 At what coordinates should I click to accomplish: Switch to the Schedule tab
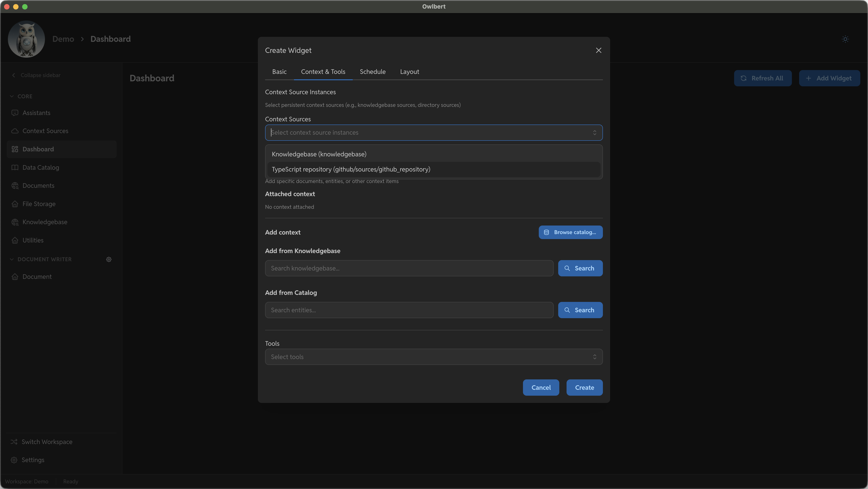coord(372,72)
